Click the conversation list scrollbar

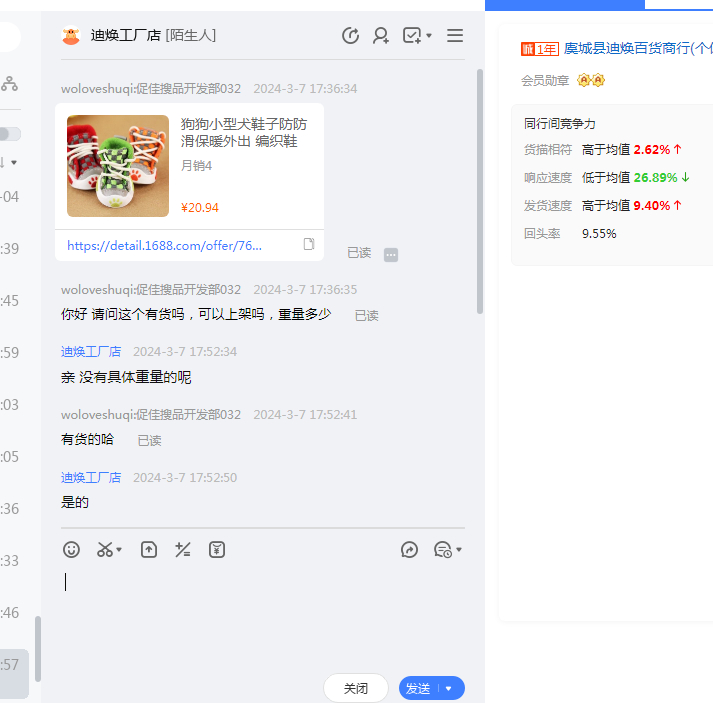click(x=38, y=649)
